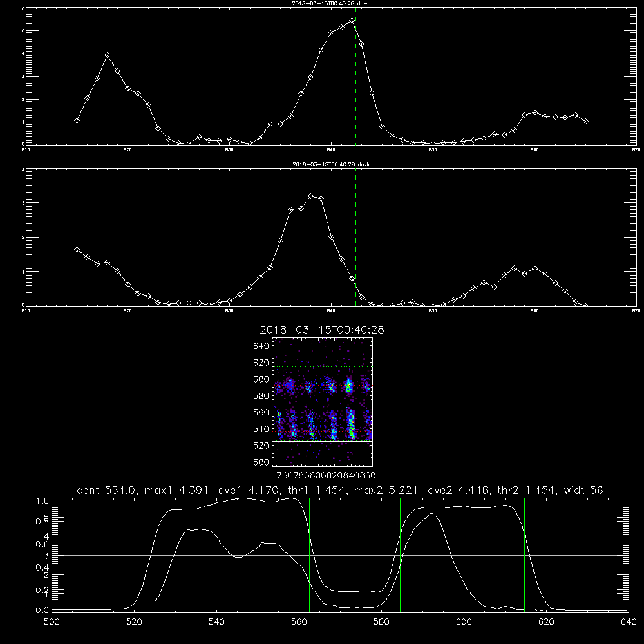The width and height of the screenshot is (644, 644).
Task: Click the highest data point of dusk curve
Action: click(x=311, y=196)
